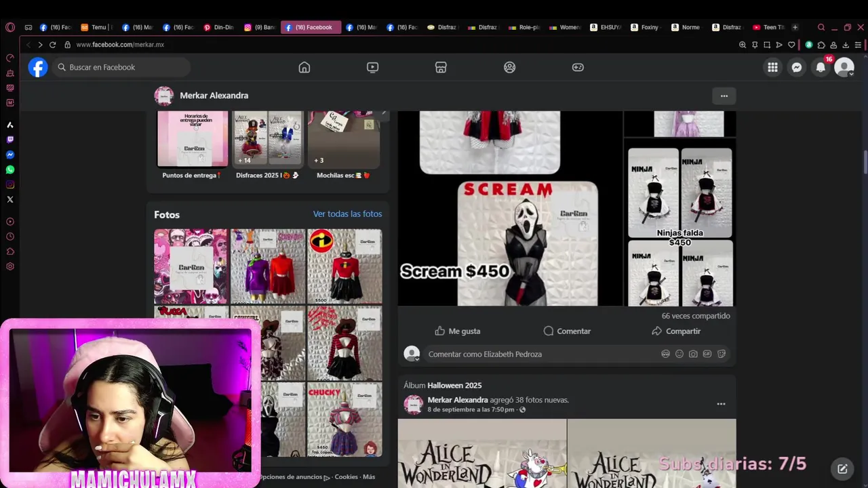This screenshot has height=488, width=868.
Task: Open the Facebook menu grid
Action: tap(772, 67)
